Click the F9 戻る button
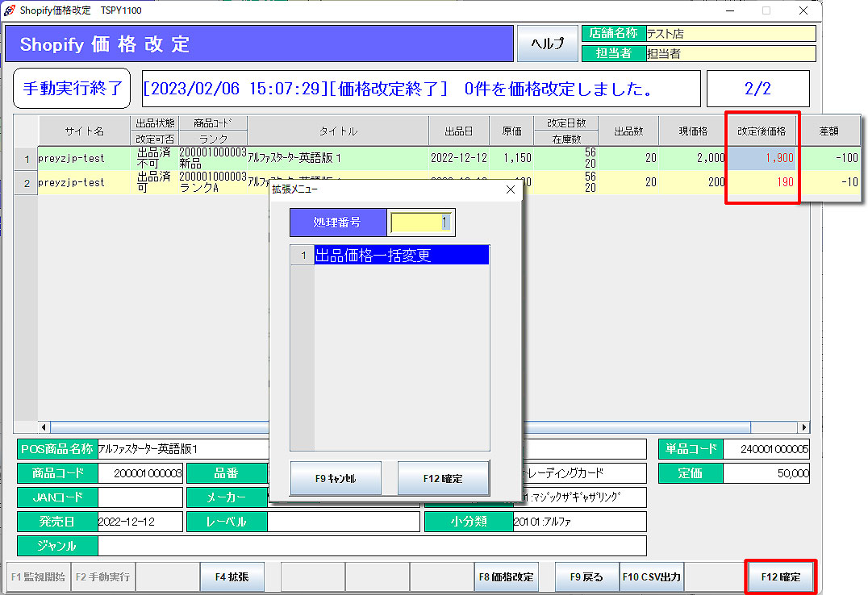The width and height of the screenshot is (868, 595). (586, 576)
